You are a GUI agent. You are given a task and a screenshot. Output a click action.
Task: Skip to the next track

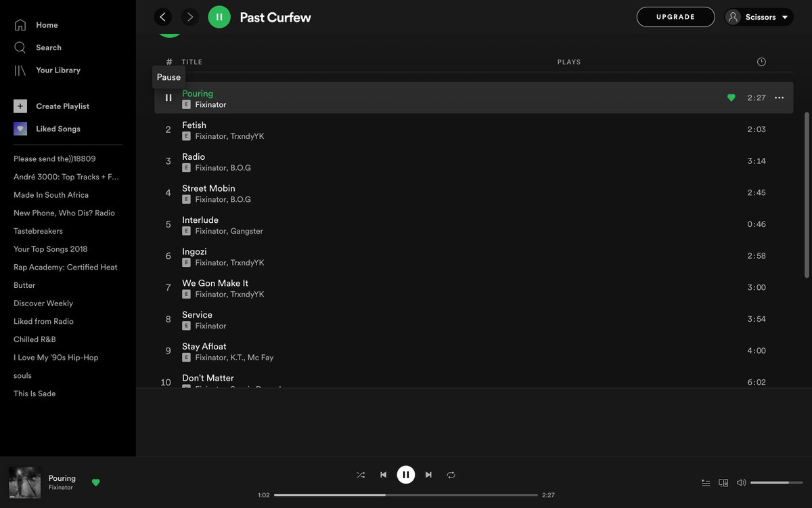(x=428, y=475)
